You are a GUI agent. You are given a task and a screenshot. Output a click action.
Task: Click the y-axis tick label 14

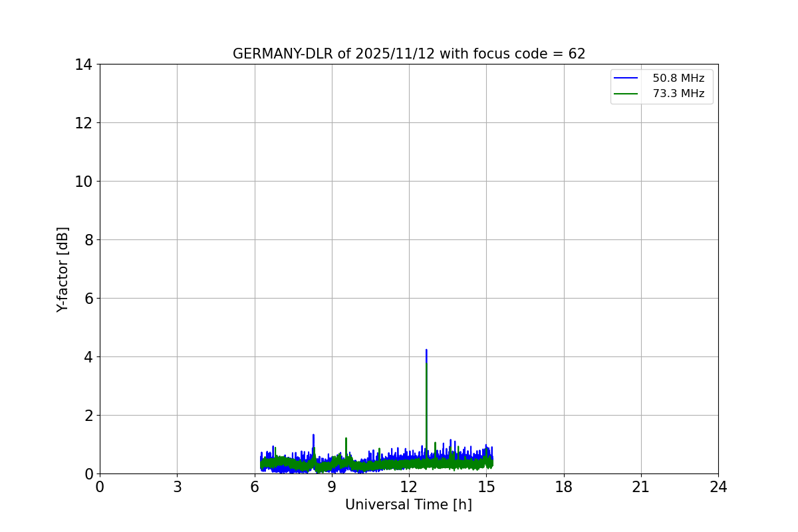(x=84, y=65)
